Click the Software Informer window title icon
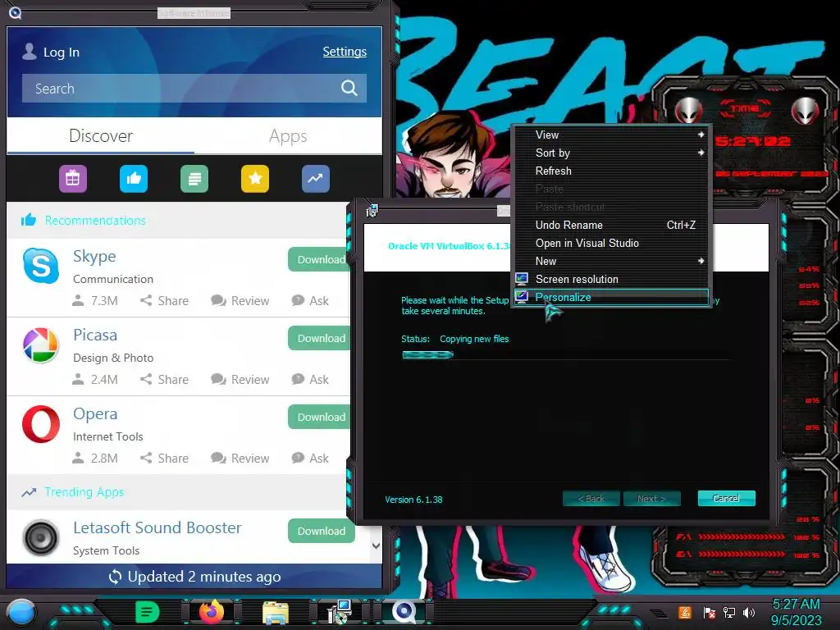The image size is (840, 630). [x=16, y=12]
